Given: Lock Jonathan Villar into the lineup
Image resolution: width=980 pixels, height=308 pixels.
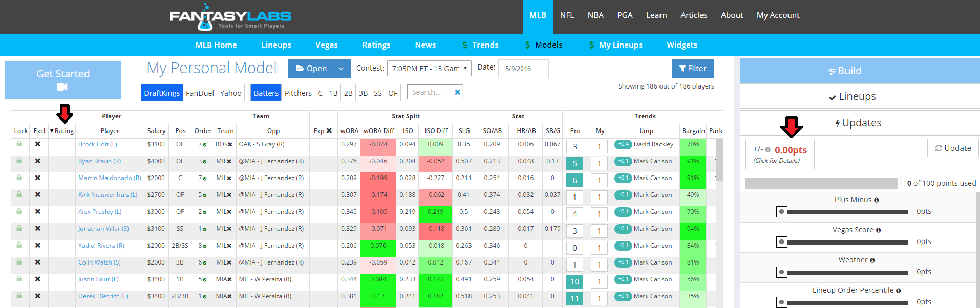Looking at the screenshot, I should coord(19,228).
